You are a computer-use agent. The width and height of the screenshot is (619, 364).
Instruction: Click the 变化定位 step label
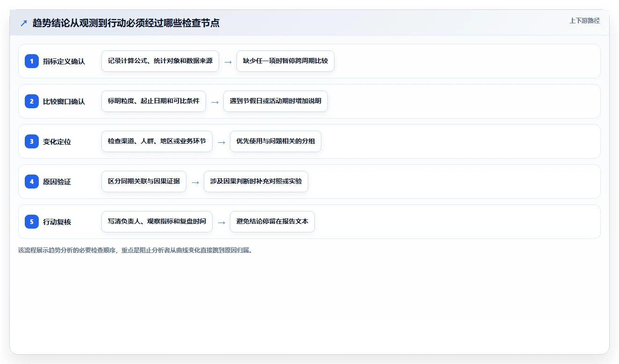click(57, 141)
